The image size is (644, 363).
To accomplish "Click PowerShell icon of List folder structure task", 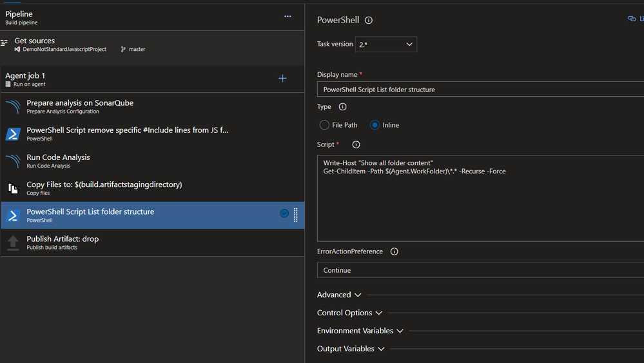I will tap(13, 215).
